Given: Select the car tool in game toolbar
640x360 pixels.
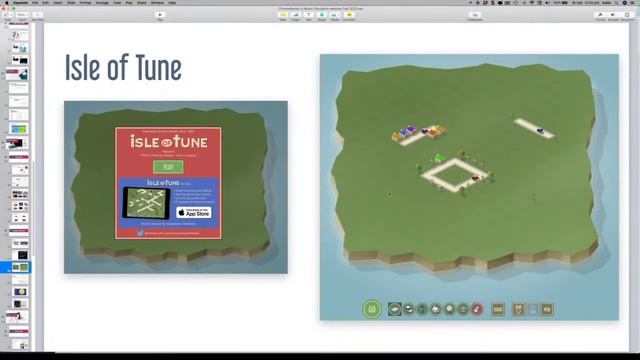Looking at the screenshot, I should 409,309.
